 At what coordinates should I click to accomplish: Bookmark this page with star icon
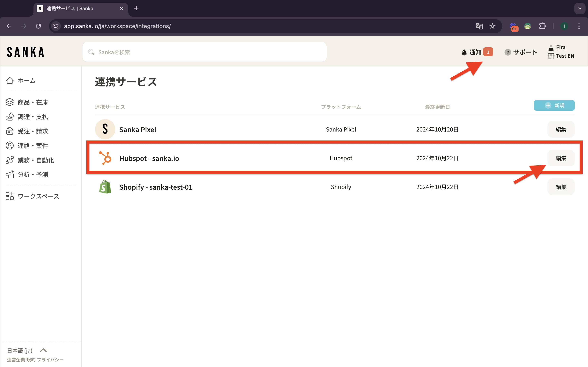click(492, 26)
